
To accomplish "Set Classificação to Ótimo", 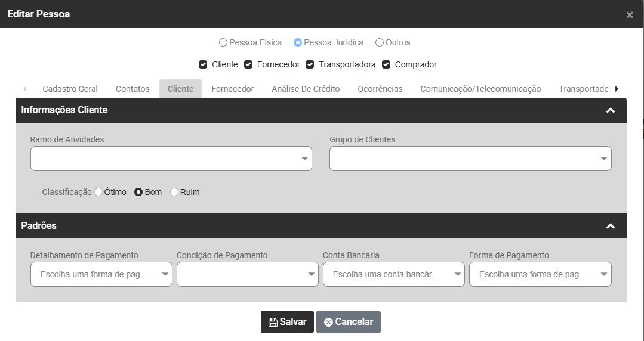I will pos(98,192).
